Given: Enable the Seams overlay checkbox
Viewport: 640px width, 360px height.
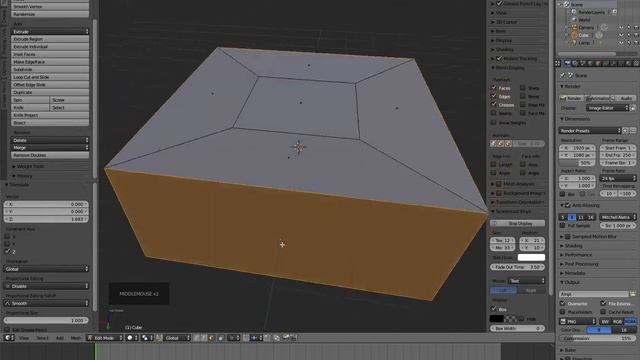Looking at the screenshot, I should (494, 113).
